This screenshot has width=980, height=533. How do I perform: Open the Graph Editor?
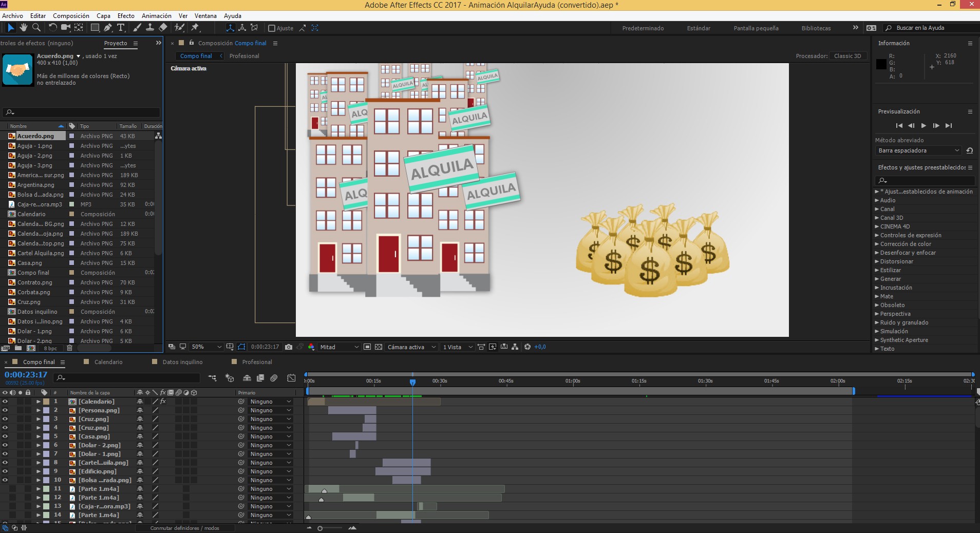291,378
